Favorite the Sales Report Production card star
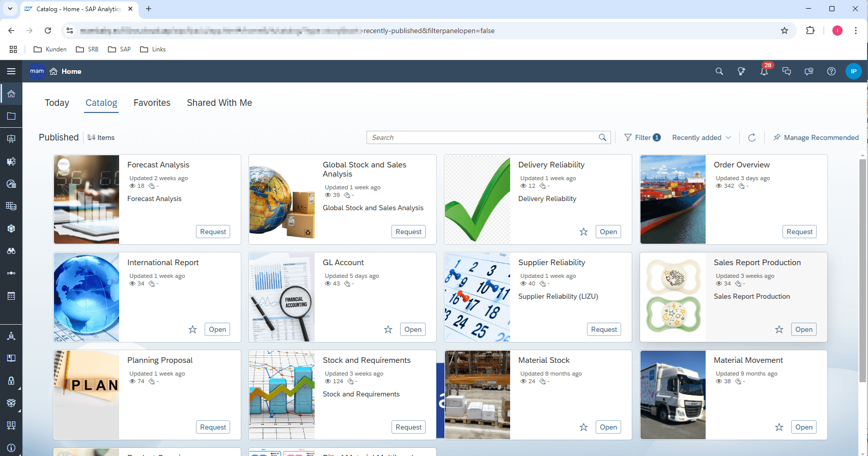This screenshot has height=456, width=868. click(779, 330)
